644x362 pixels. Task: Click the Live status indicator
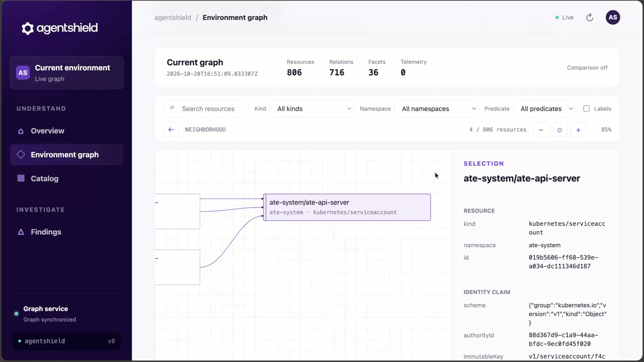coord(564,17)
